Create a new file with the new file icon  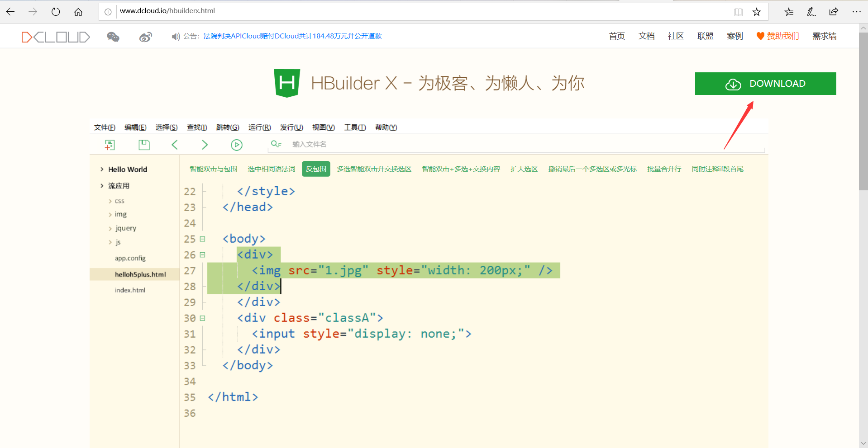click(x=110, y=145)
